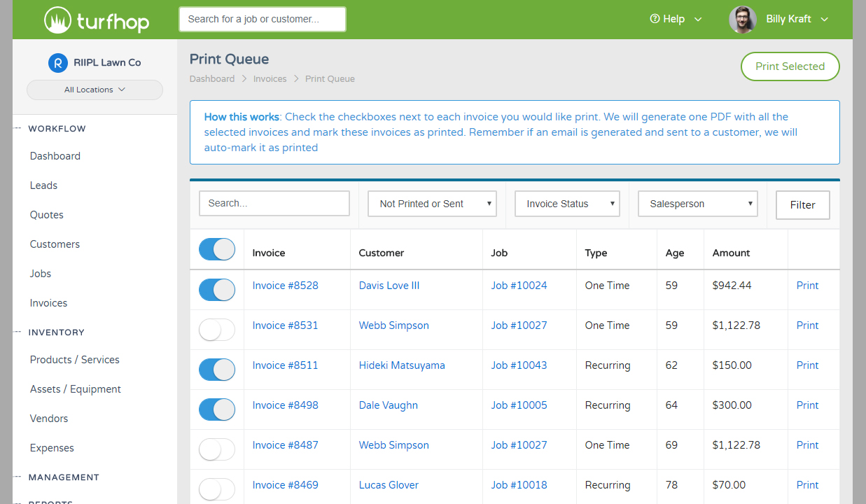Screen dimensions: 866x504
Task: Open the All Locations dropdown
Action: click(95, 90)
